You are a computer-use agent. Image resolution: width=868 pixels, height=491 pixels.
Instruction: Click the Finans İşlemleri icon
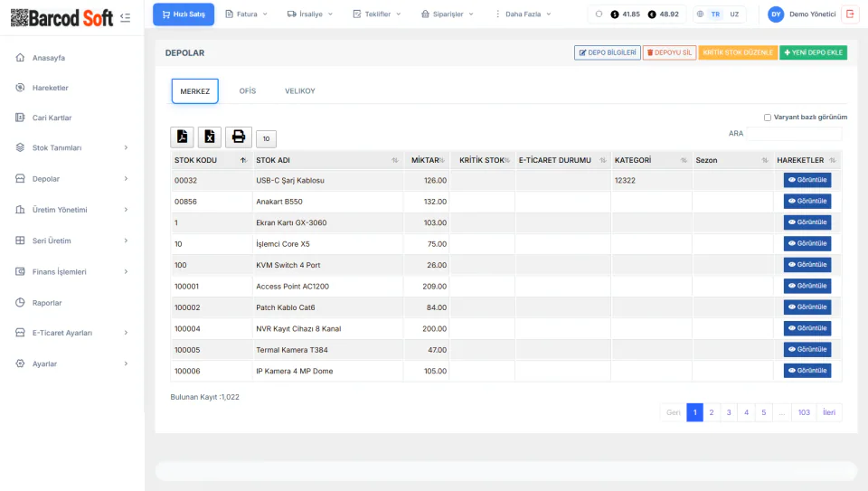pyautogui.click(x=20, y=271)
